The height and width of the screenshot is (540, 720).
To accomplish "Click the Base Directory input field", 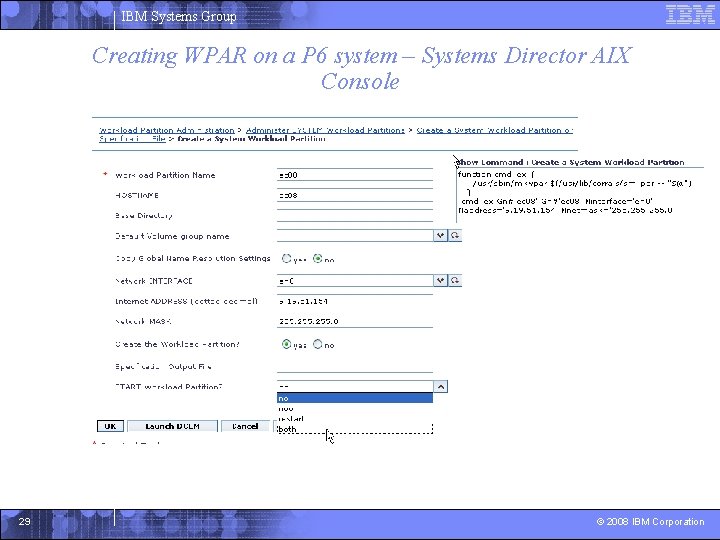I will pyautogui.click(x=354, y=216).
